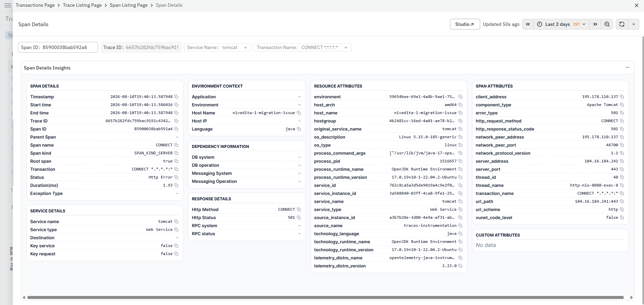The image size is (644, 305).
Task: Copy the Span name value
Action: [176, 145]
